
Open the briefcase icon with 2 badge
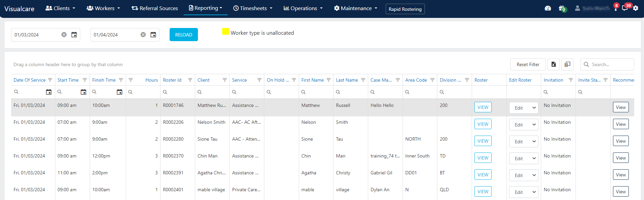pos(562,8)
